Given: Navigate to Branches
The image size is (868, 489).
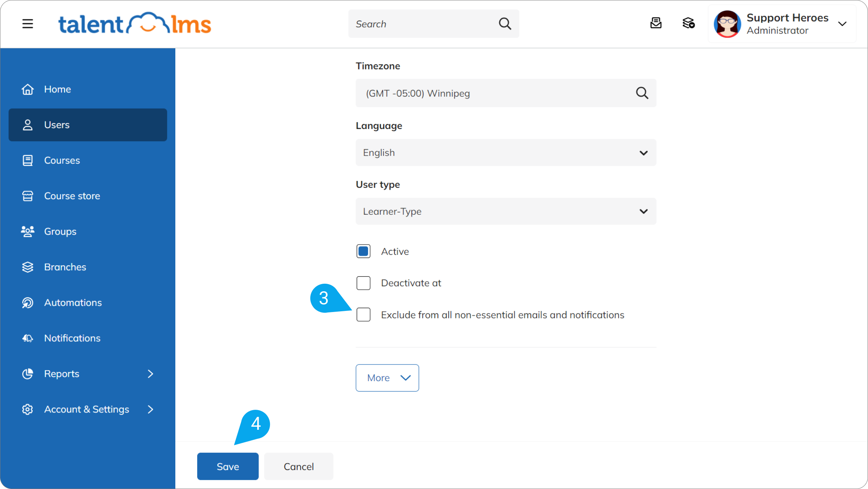Looking at the screenshot, I should pos(88,267).
